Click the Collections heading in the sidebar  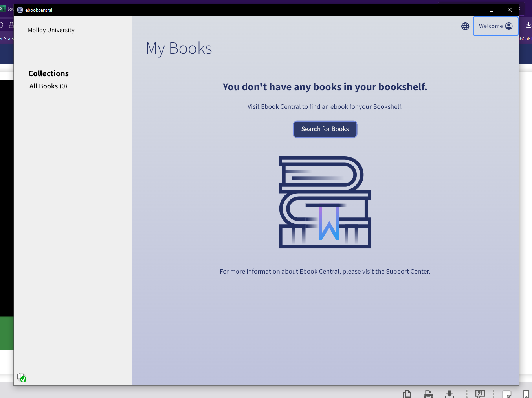[48, 73]
